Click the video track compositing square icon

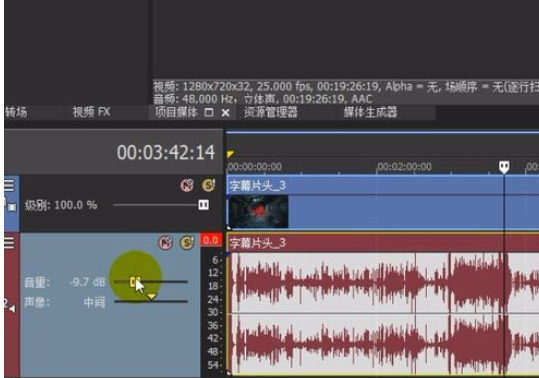(12, 207)
